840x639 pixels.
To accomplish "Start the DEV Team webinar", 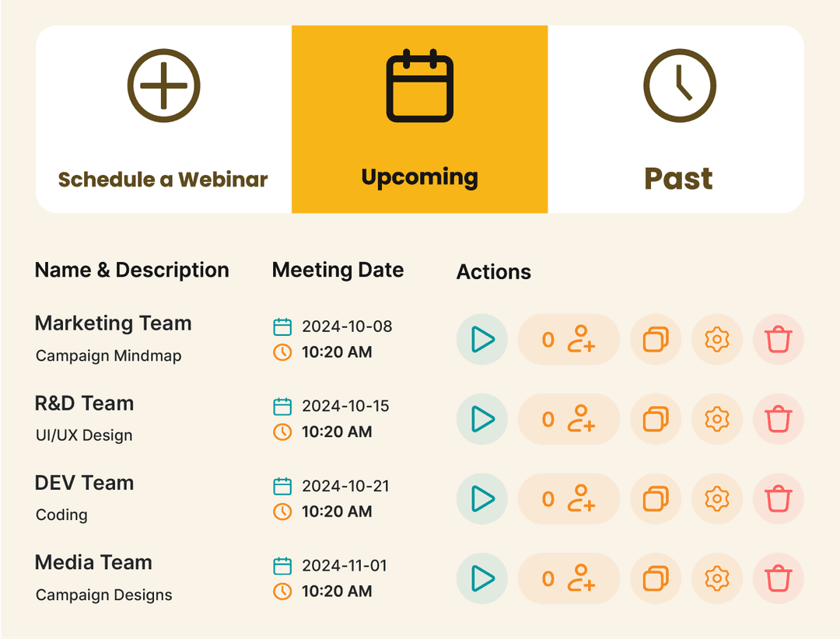I will [x=482, y=498].
